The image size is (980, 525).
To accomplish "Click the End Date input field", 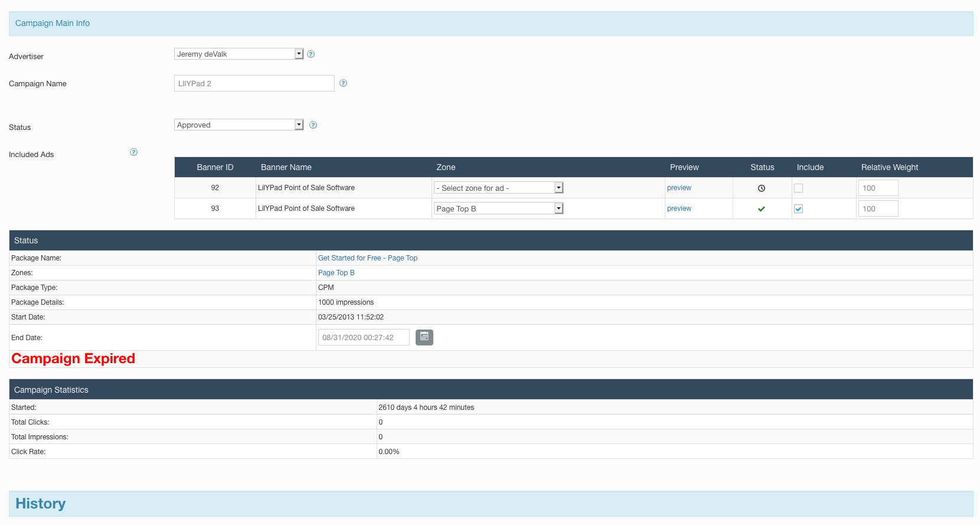I will click(363, 338).
